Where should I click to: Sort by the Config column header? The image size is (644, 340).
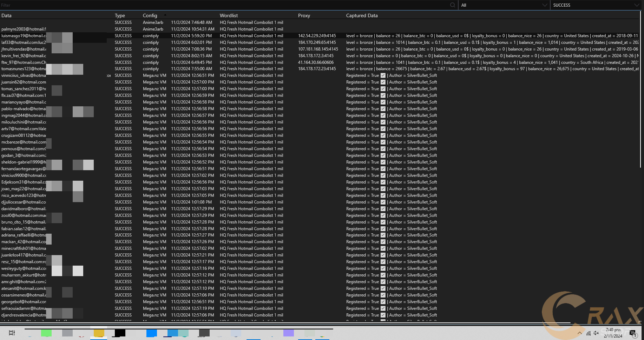pyautogui.click(x=150, y=15)
